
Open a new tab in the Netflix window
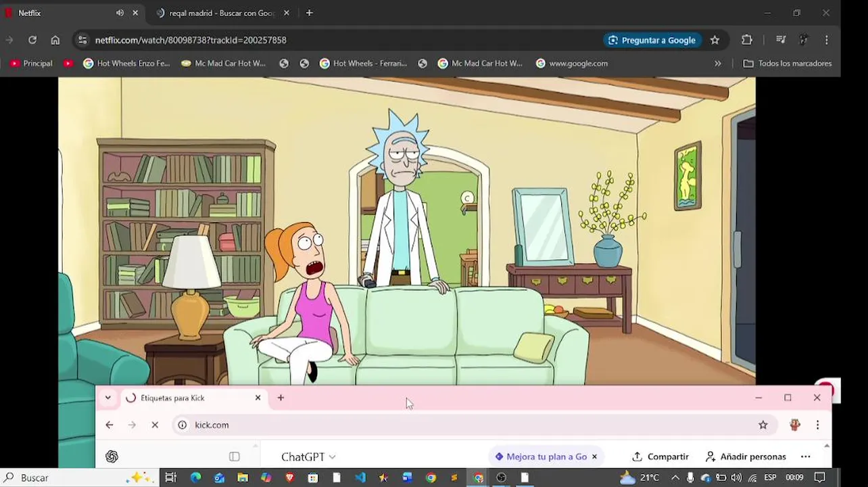pos(309,13)
